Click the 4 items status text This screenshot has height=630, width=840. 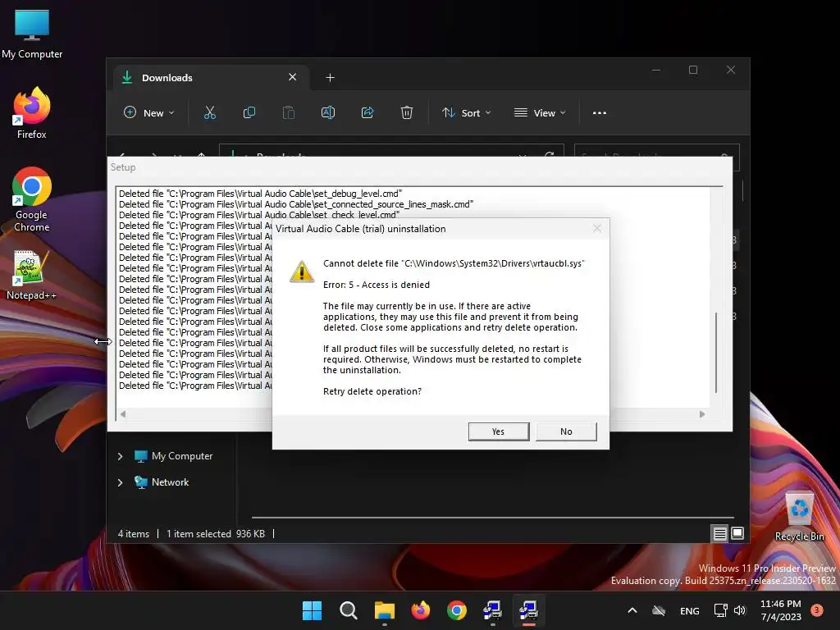pos(134,533)
